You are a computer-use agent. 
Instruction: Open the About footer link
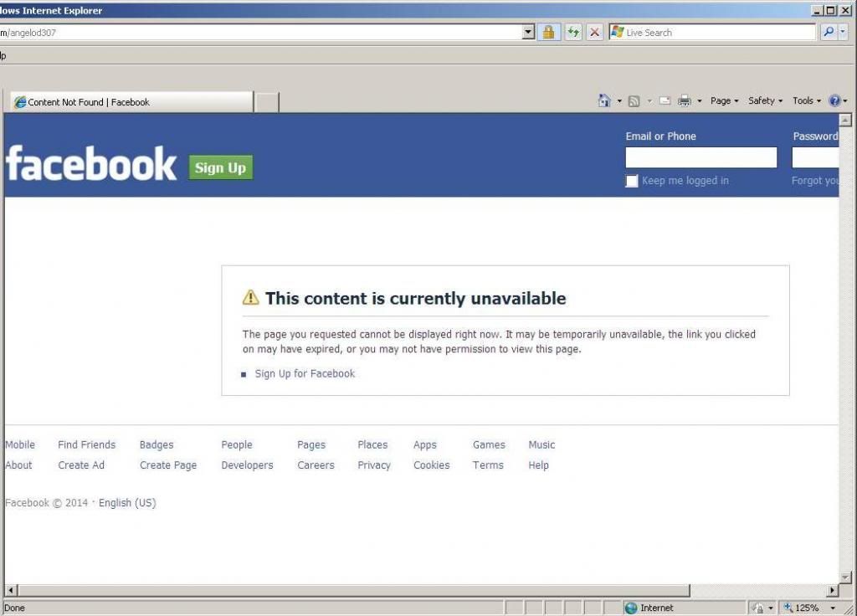point(18,465)
